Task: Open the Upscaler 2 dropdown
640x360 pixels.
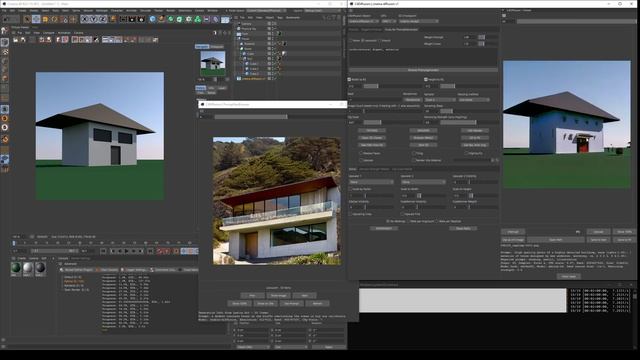Action: [423, 182]
